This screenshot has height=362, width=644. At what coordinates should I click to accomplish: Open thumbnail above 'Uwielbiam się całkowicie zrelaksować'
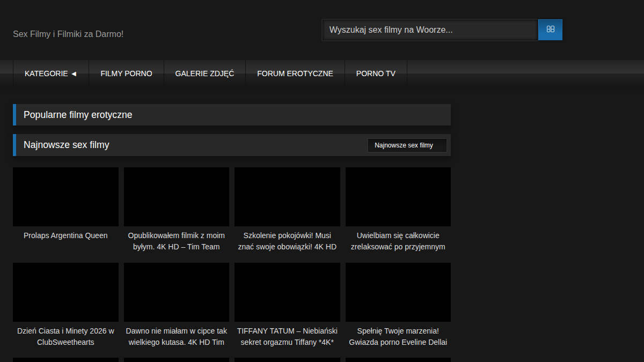[x=398, y=197]
